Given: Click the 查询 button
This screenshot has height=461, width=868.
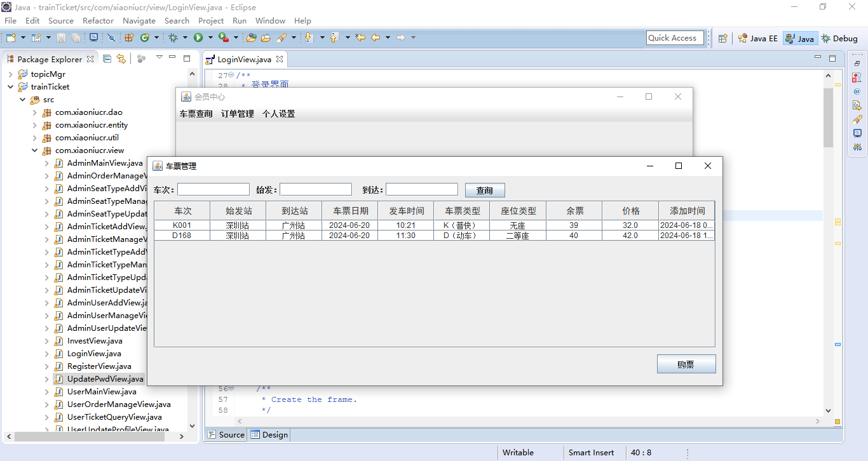Looking at the screenshot, I should pyautogui.click(x=485, y=190).
